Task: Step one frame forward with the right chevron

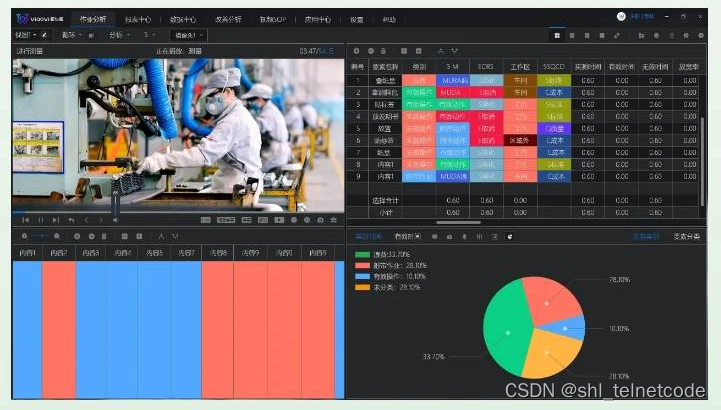Action: pyautogui.click(x=101, y=220)
